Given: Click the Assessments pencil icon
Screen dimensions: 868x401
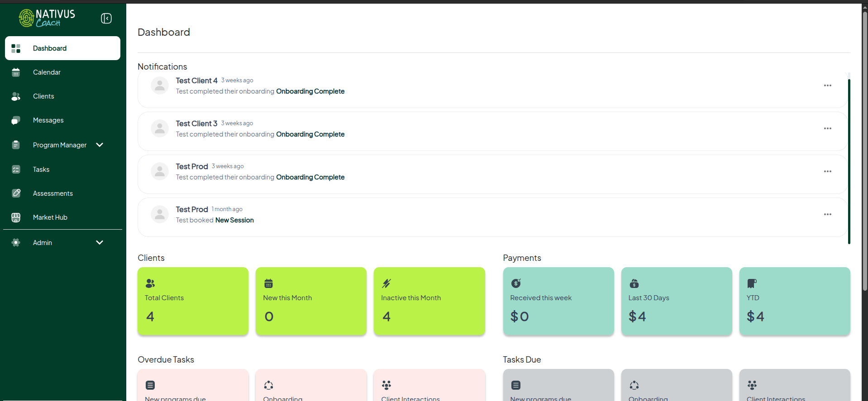Looking at the screenshot, I should tap(16, 193).
